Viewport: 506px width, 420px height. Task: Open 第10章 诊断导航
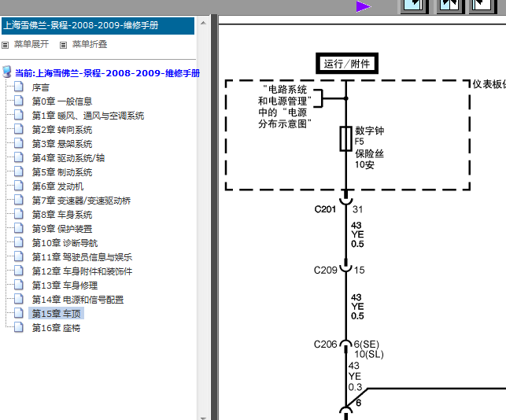[65, 243]
